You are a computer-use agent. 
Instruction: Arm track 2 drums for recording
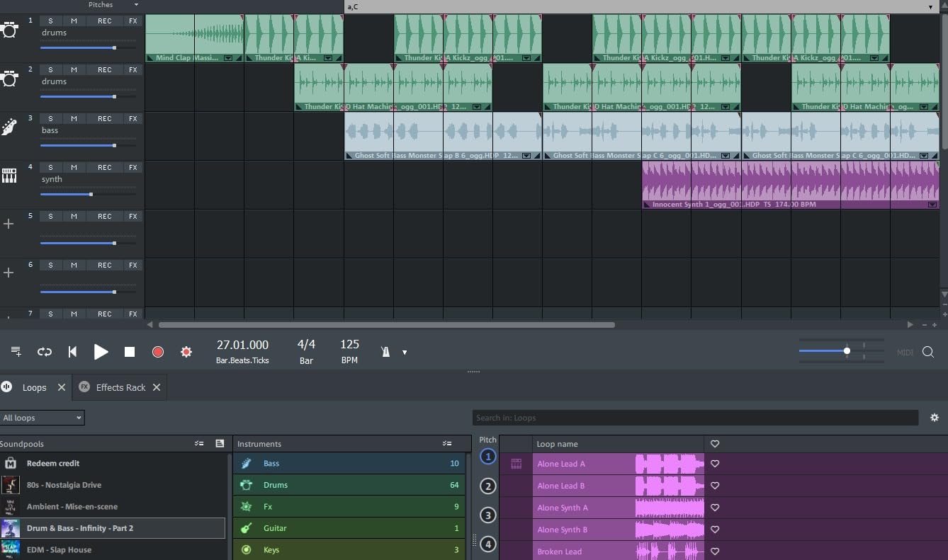click(104, 69)
